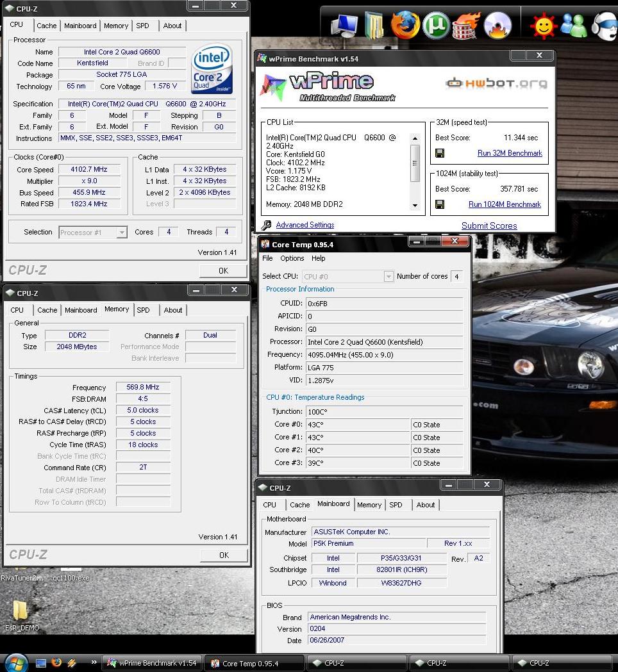Switch to Mainboard tab in top CPU-Z
The width and height of the screenshot is (618, 672).
pos(80,26)
